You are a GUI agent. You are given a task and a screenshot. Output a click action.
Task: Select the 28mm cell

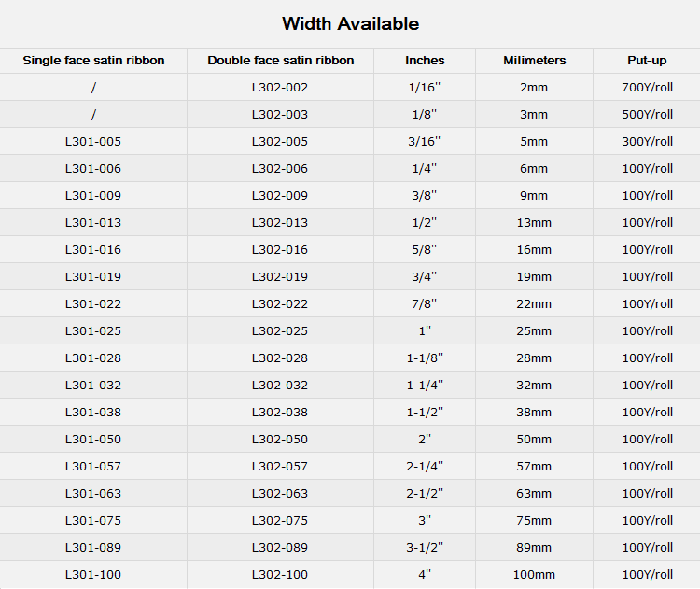point(534,358)
